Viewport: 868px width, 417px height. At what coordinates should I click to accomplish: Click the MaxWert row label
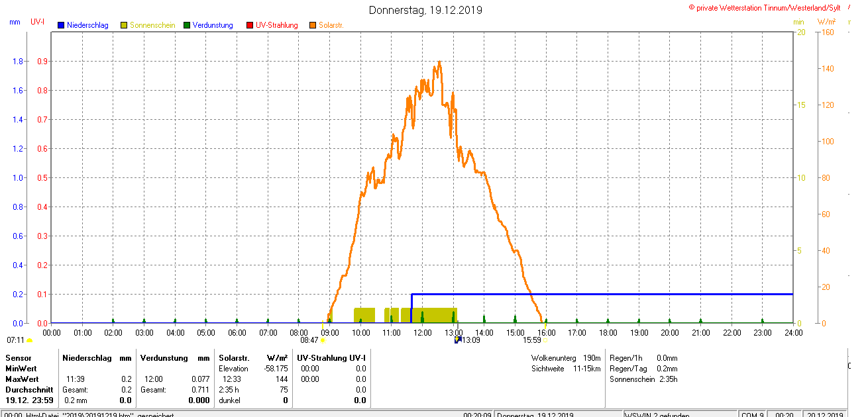(x=22, y=379)
